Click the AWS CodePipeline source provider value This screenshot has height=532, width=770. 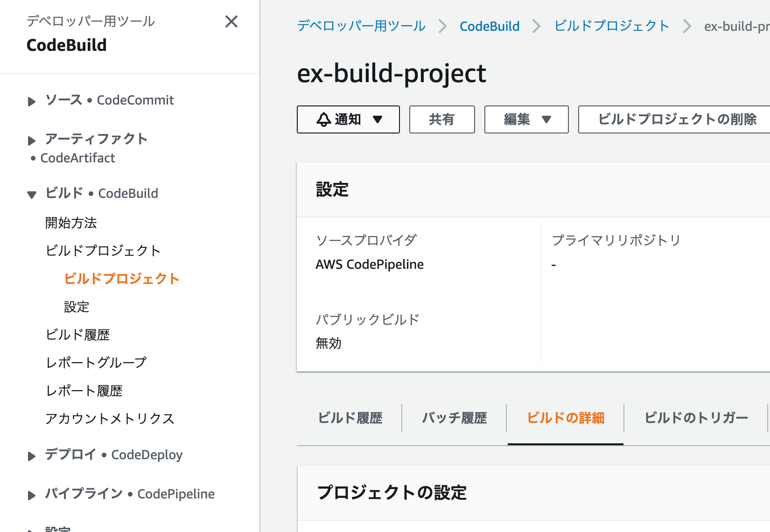370,264
